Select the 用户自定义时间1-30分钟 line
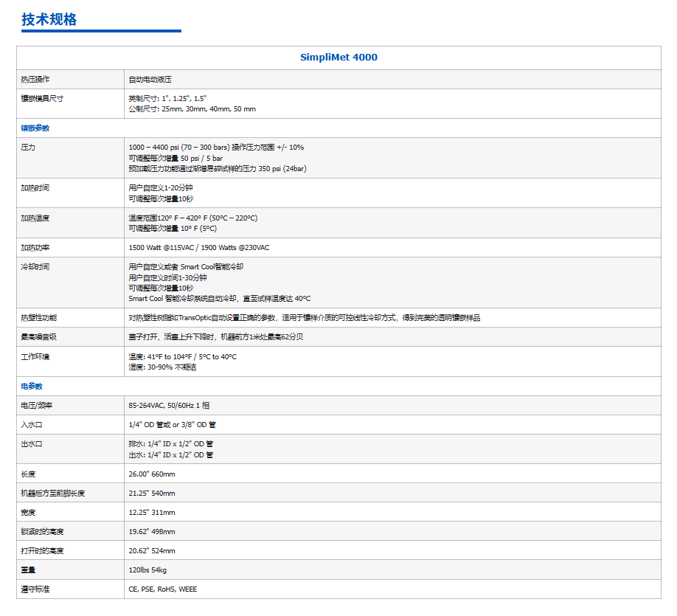The width and height of the screenshot is (677, 616). [167, 277]
